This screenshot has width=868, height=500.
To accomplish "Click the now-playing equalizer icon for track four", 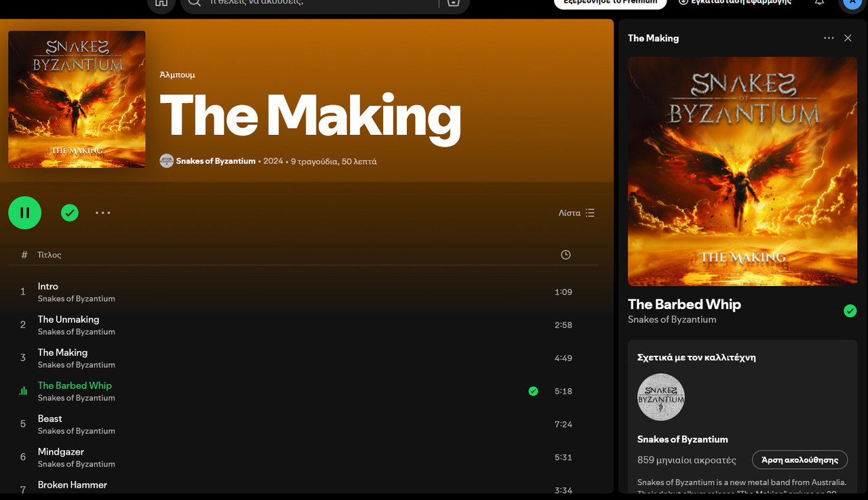I will pyautogui.click(x=23, y=391).
